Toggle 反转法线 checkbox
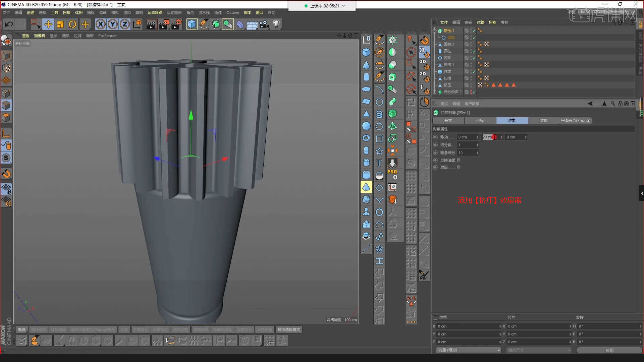Image resolution: width=644 pixels, height=362 pixels. 459,160
